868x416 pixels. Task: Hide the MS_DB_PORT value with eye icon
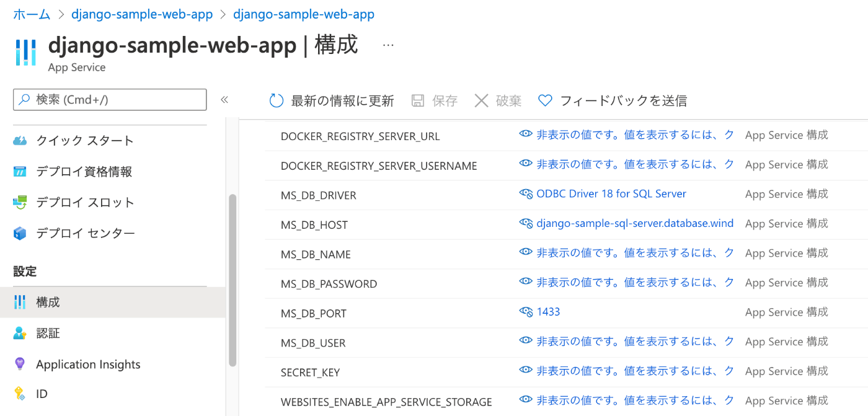pos(526,312)
